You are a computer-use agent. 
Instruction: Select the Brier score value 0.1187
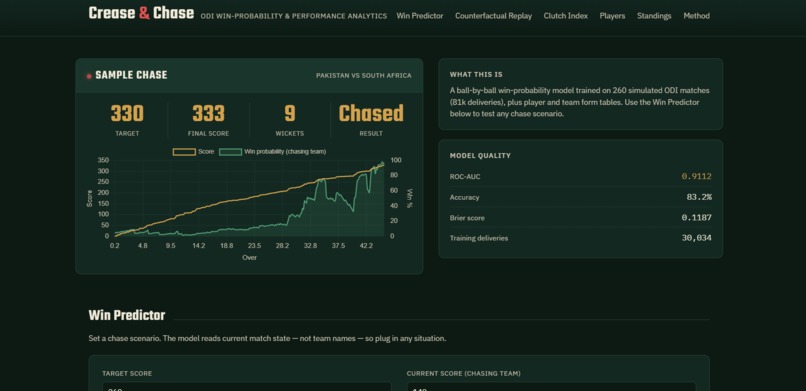click(x=697, y=217)
